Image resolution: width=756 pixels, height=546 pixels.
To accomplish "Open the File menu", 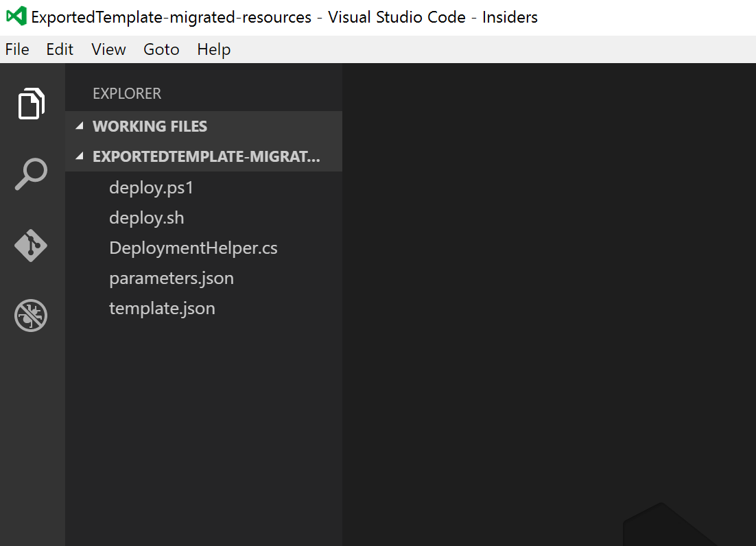I will [17, 49].
